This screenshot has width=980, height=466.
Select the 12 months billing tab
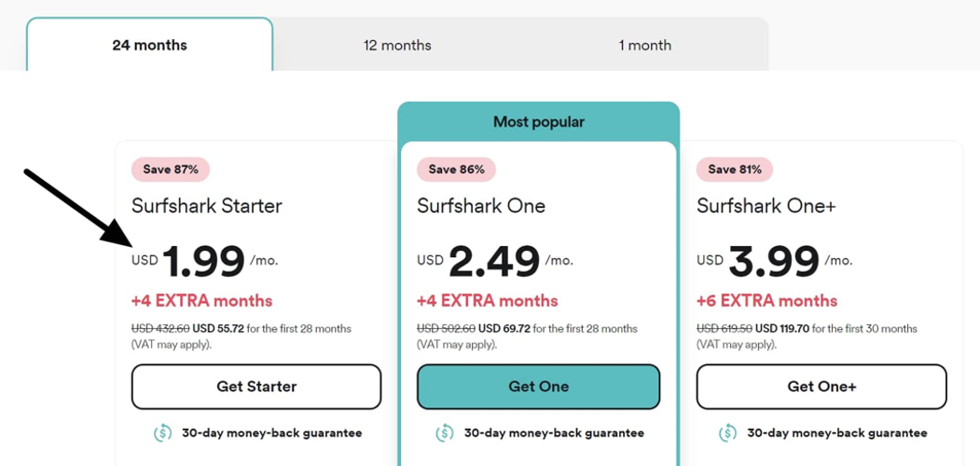point(397,45)
